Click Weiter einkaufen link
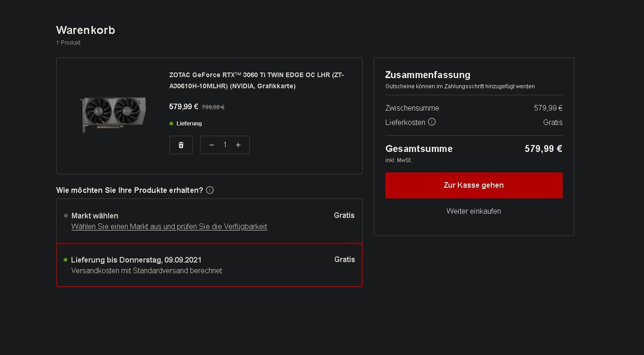Viewport: 644px width, 355px height. (x=474, y=211)
